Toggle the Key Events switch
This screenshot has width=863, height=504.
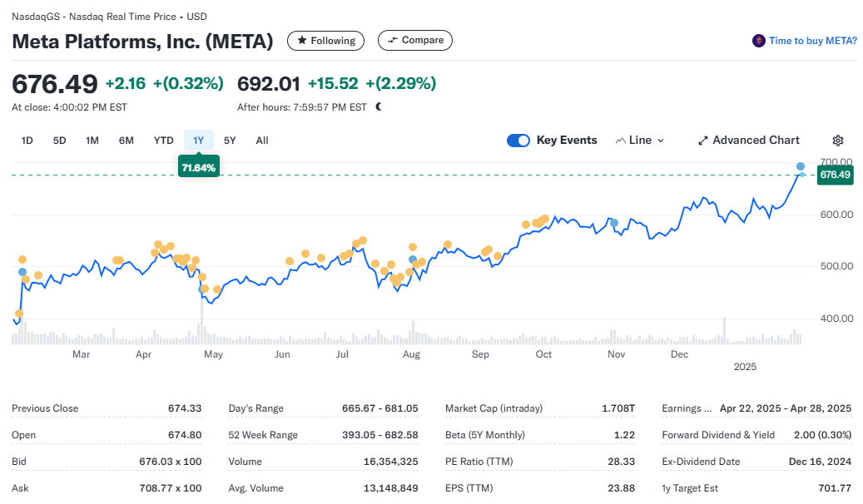click(518, 141)
